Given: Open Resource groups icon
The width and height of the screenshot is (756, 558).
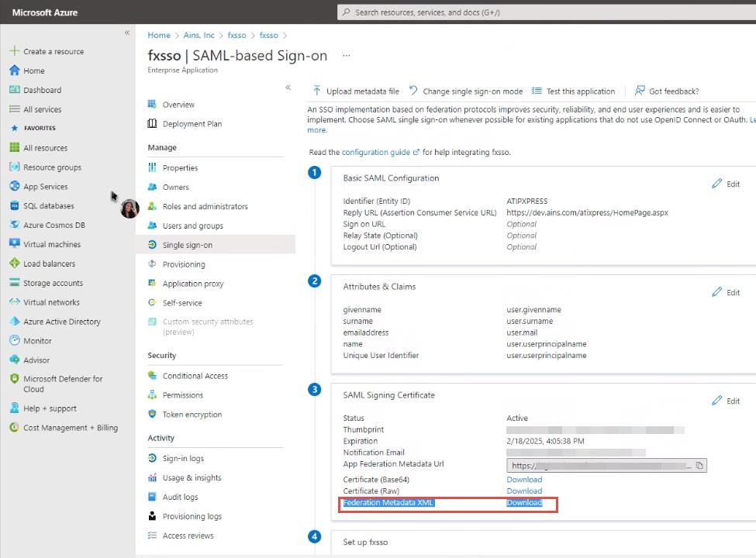Looking at the screenshot, I should [15, 167].
